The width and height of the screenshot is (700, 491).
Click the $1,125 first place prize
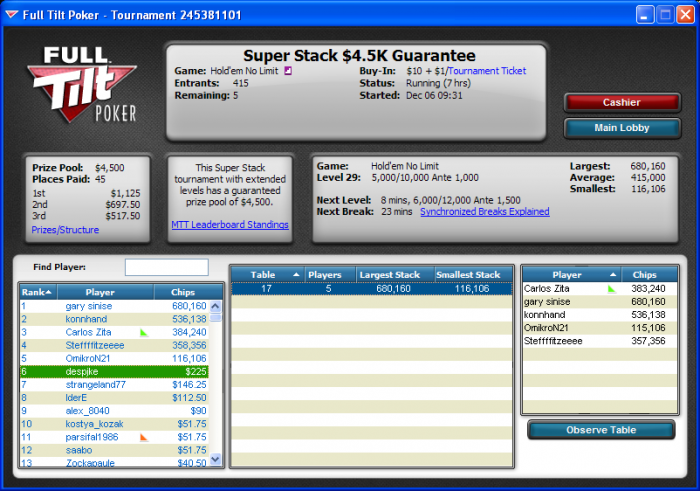(125, 193)
